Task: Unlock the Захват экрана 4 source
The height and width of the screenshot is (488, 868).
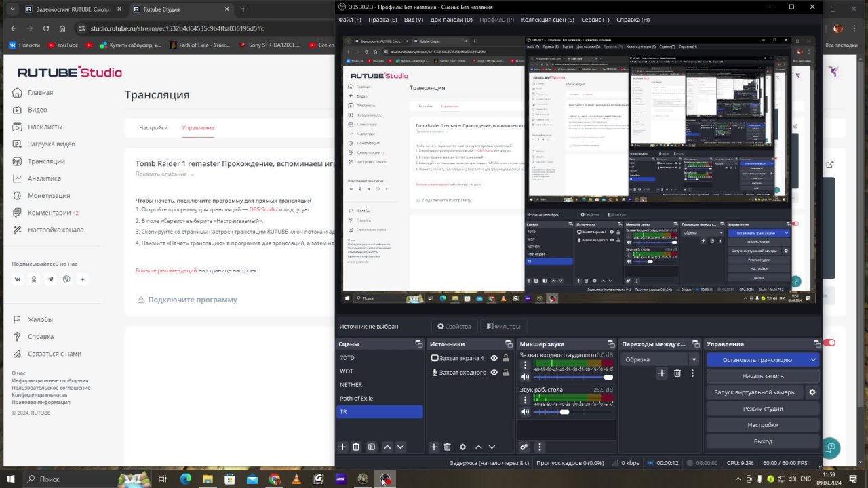Action: click(505, 358)
